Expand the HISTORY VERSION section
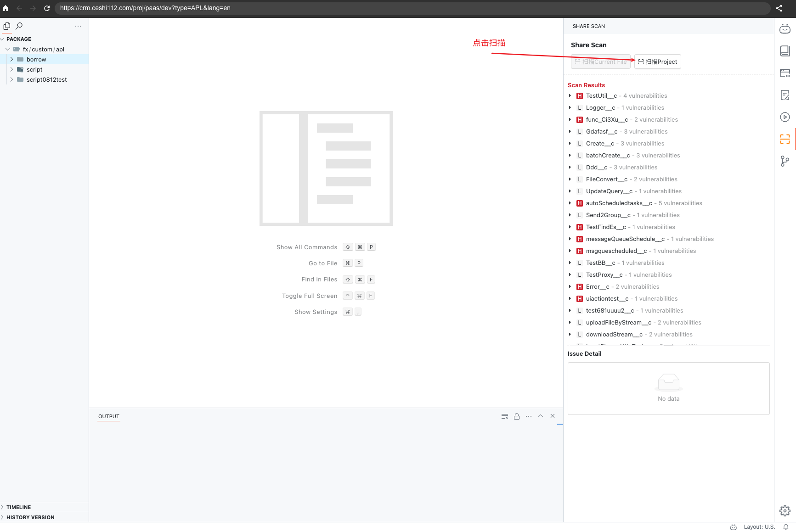Image resolution: width=796 pixels, height=532 pixels. pos(30,517)
